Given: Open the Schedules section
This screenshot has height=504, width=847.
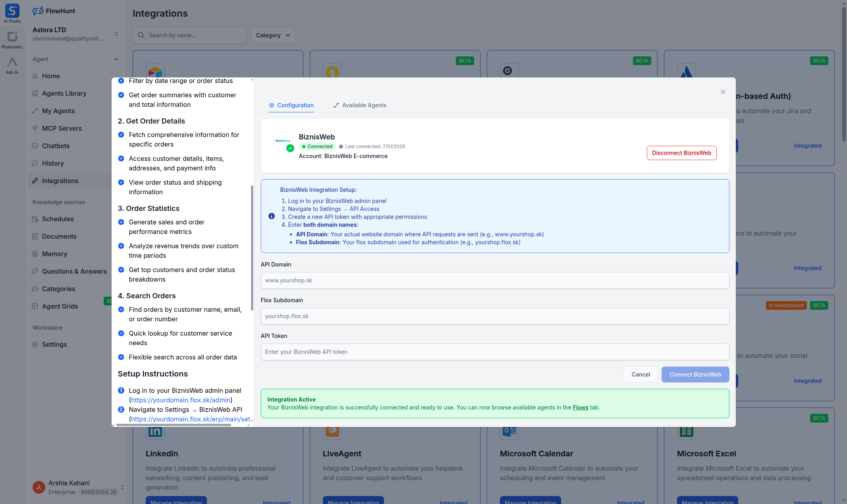Looking at the screenshot, I should click(58, 219).
